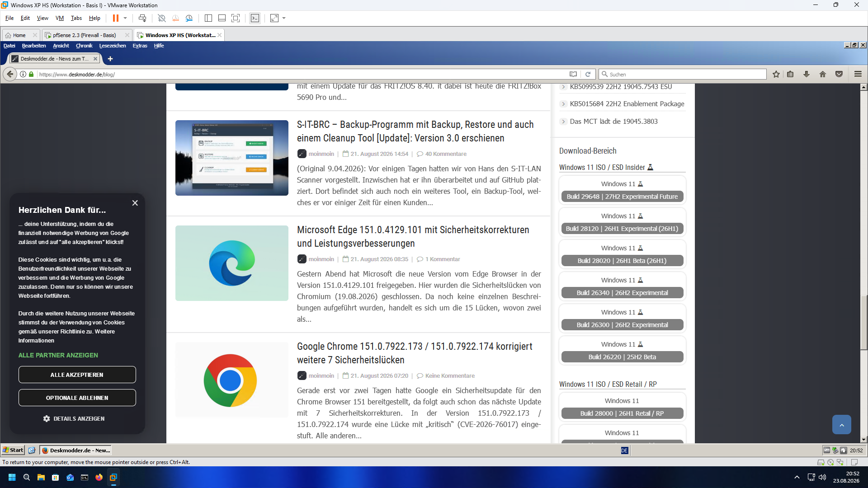The height and width of the screenshot is (488, 868).
Task: Close the Deskmodder.de browser tab
Action: pyautogui.click(x=95, y=59)
